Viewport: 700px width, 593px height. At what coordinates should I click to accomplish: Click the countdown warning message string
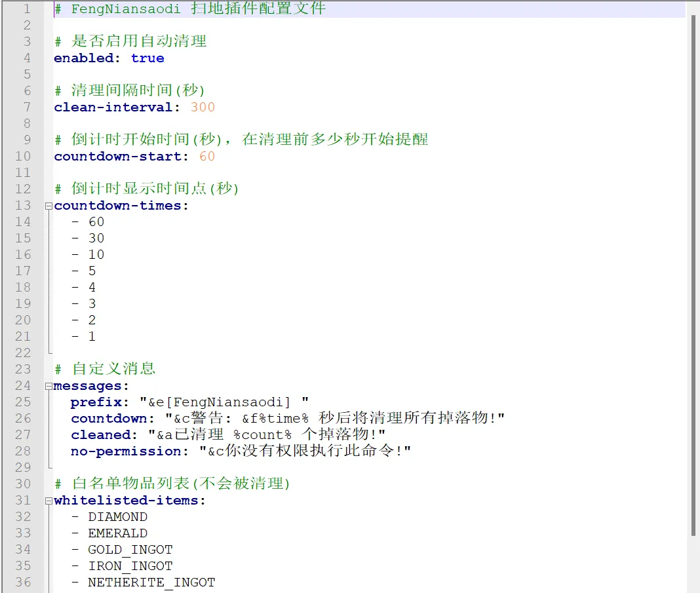(x=335, y=419)
